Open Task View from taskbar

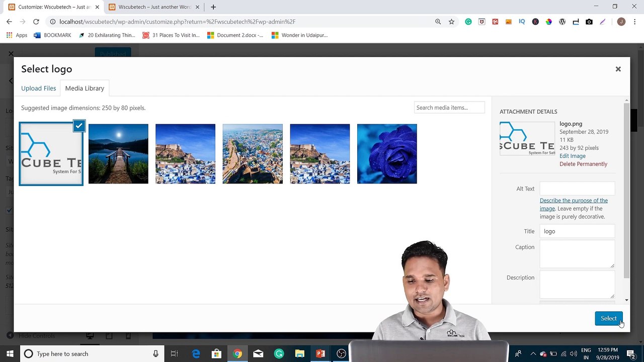point(174,354)
